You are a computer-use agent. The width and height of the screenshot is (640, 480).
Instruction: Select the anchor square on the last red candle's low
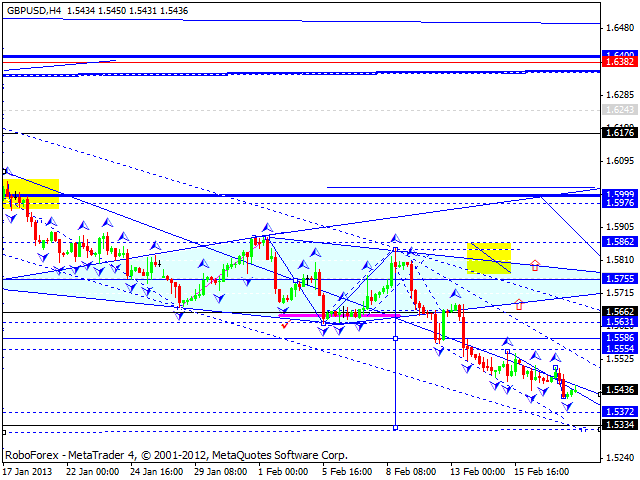564,396
